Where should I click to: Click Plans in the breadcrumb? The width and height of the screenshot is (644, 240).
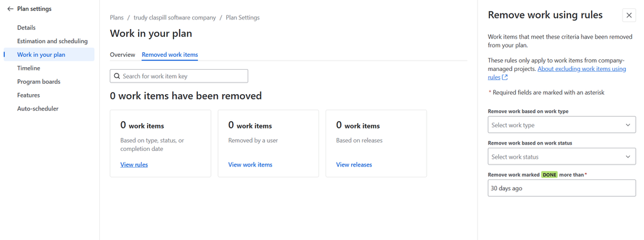(x=117, y=17)
